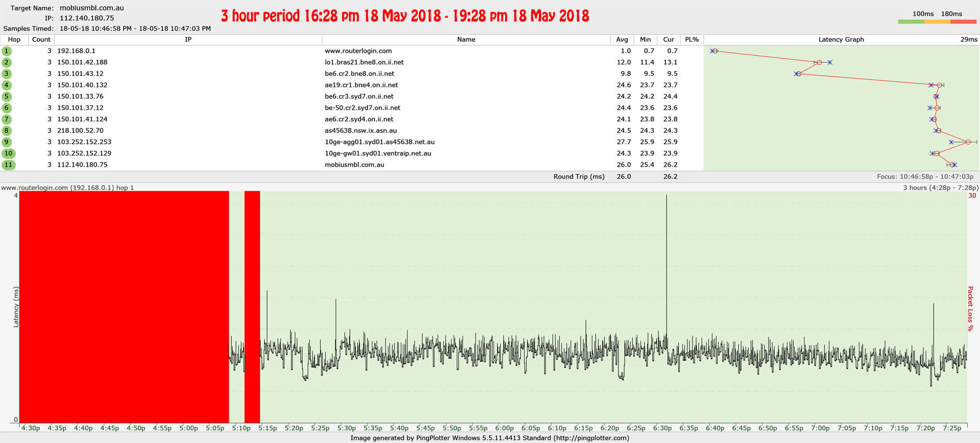Click hostname be6.cr3.syd7.on.ii.net
The image size is (980, 443).
(360, 96)
